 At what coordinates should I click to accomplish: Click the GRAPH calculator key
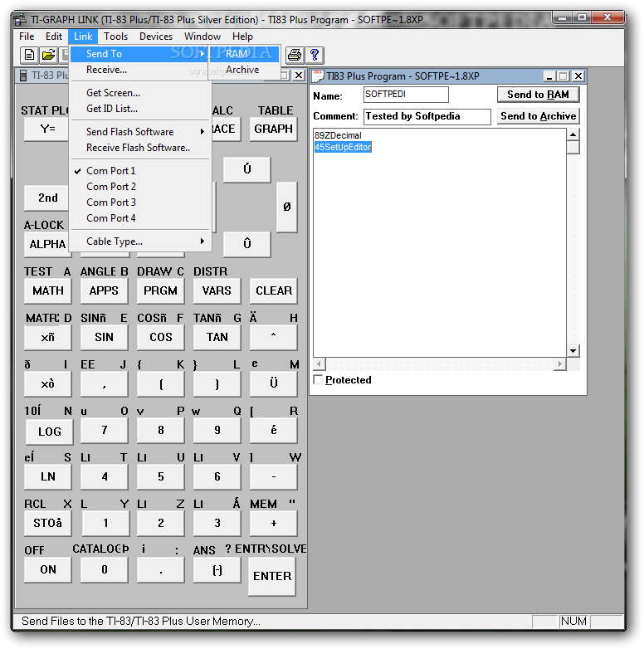pos(274,129)
